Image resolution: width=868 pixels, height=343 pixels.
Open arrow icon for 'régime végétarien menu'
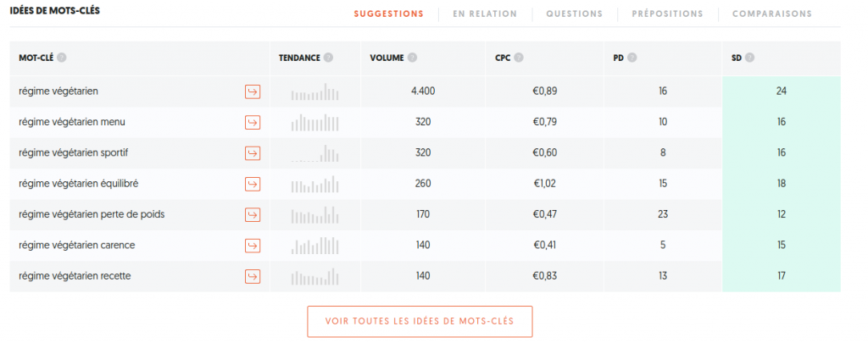253,122
